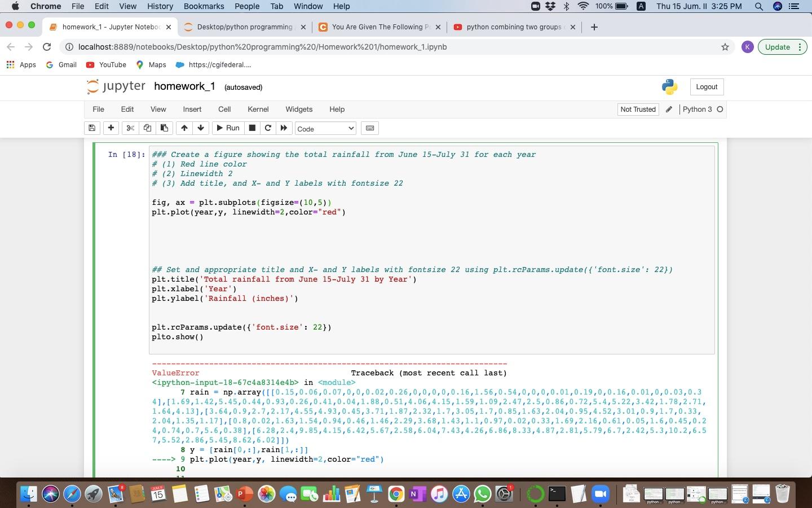Image resolution: width=812 pixels, height=508 pixels.
Task: Click the In [18] cell prompt
Action: [x=126, y=154]
